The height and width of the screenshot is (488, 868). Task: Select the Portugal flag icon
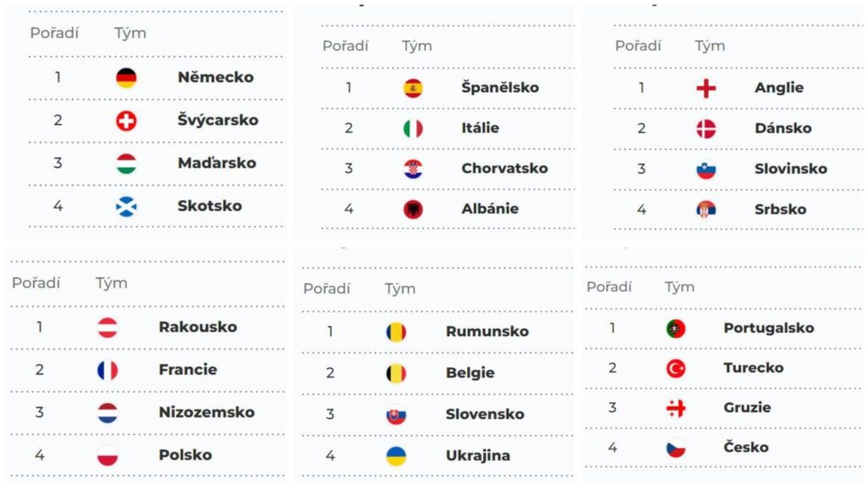pyautogui.click(x=676, y=329)
